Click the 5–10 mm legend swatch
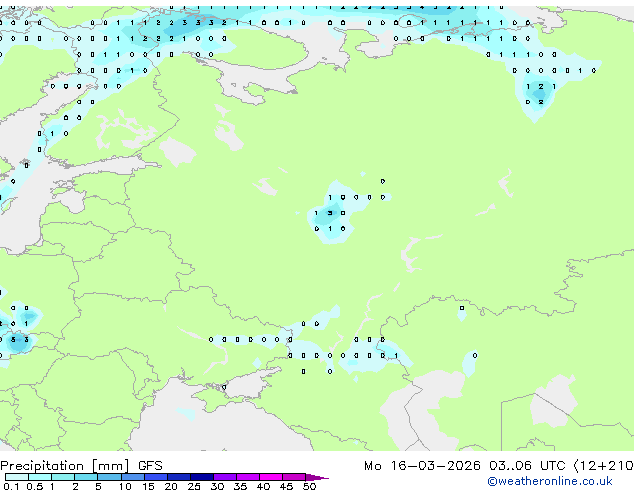The width and height of the screenshot is (634, 490). click(x=109, y=477)
